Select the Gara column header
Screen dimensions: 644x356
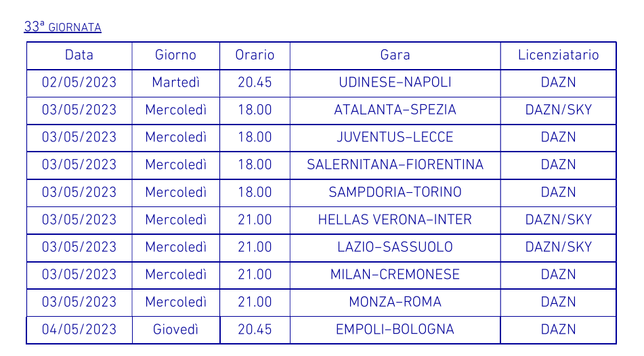tap(395, 55)
